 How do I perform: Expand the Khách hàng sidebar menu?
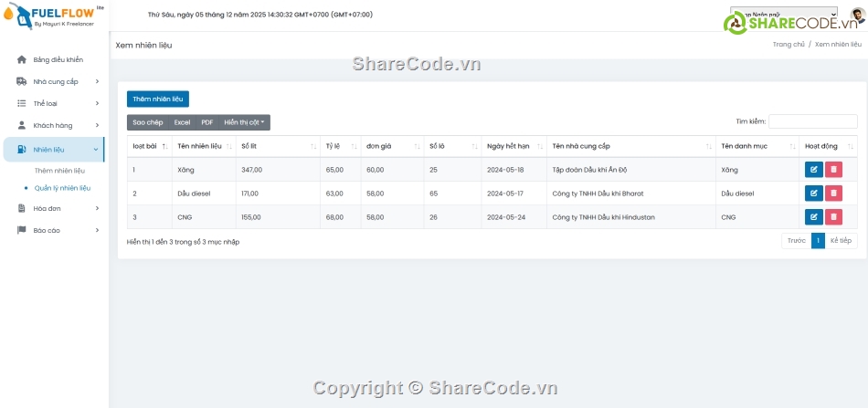coord(55,125)
